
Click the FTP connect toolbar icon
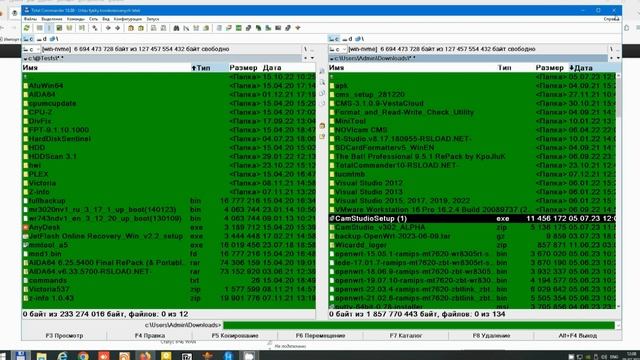(x=153, y=28)
